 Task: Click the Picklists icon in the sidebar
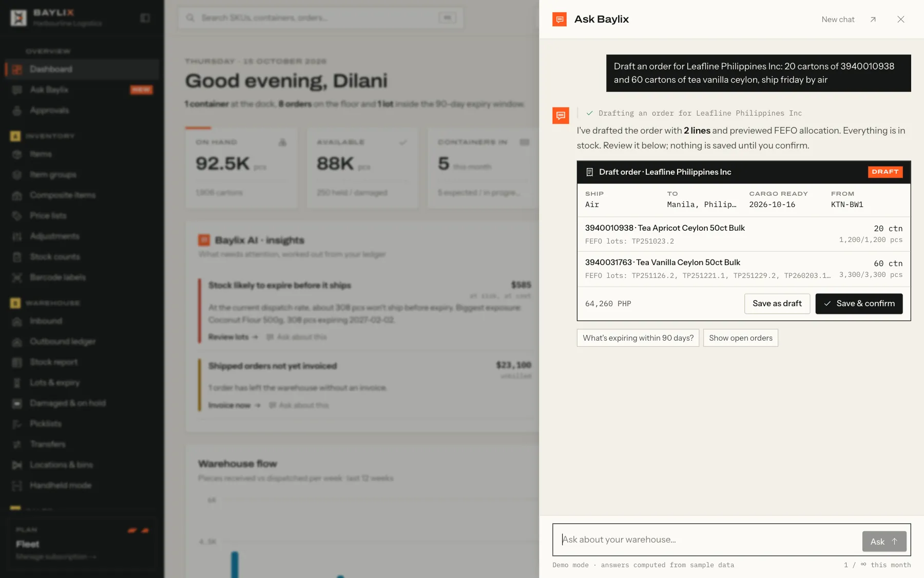(x=17, y=424)
